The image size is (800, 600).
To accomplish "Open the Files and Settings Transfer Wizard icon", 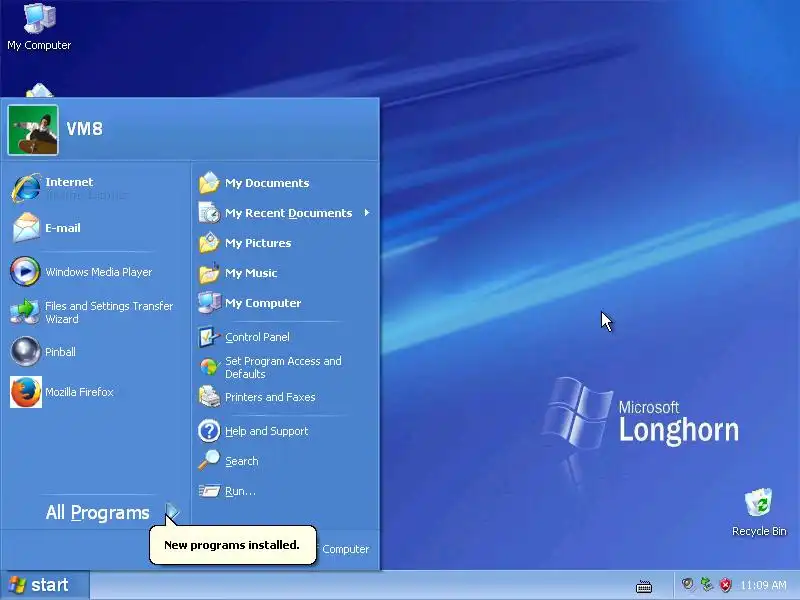I will (25, 312).
